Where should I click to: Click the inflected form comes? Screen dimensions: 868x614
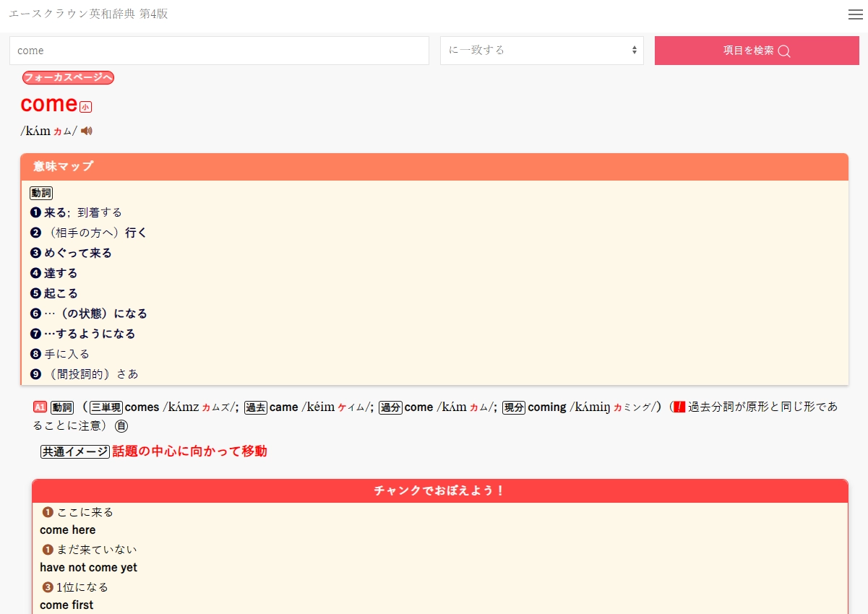coord(142,407)
